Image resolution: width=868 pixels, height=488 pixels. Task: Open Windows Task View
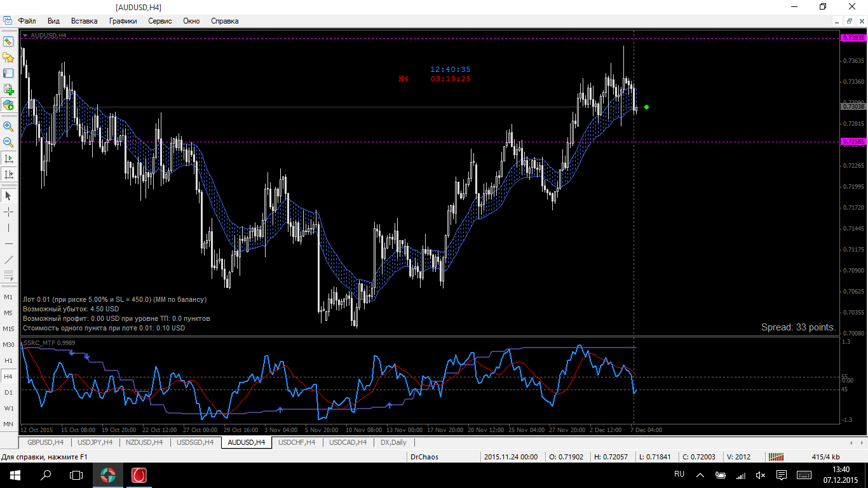(x=76, y=475)
